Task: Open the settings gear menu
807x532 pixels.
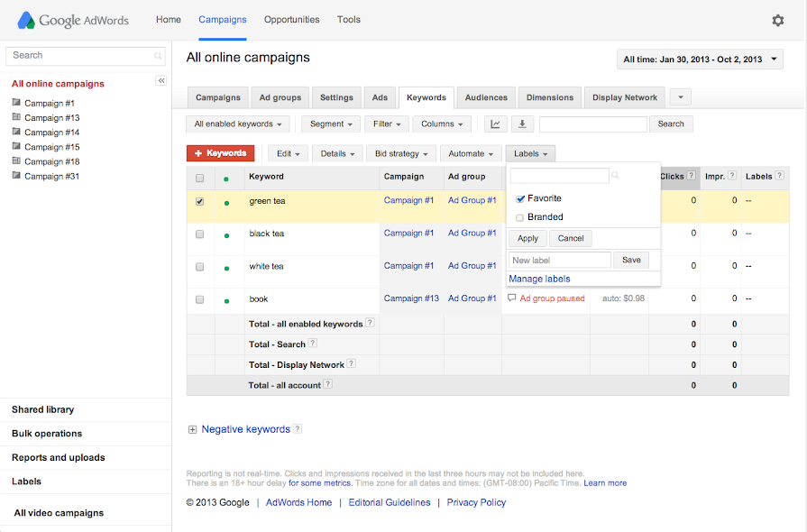Action: (x=777, y=20)
